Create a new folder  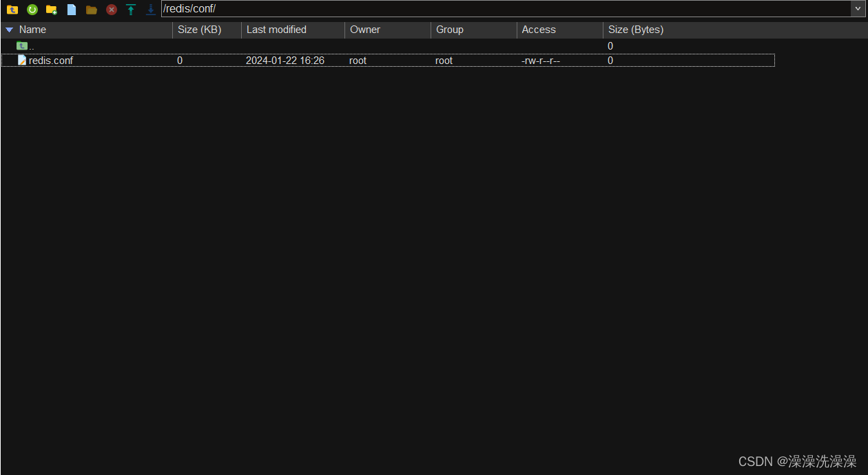(x=52, y=10)
